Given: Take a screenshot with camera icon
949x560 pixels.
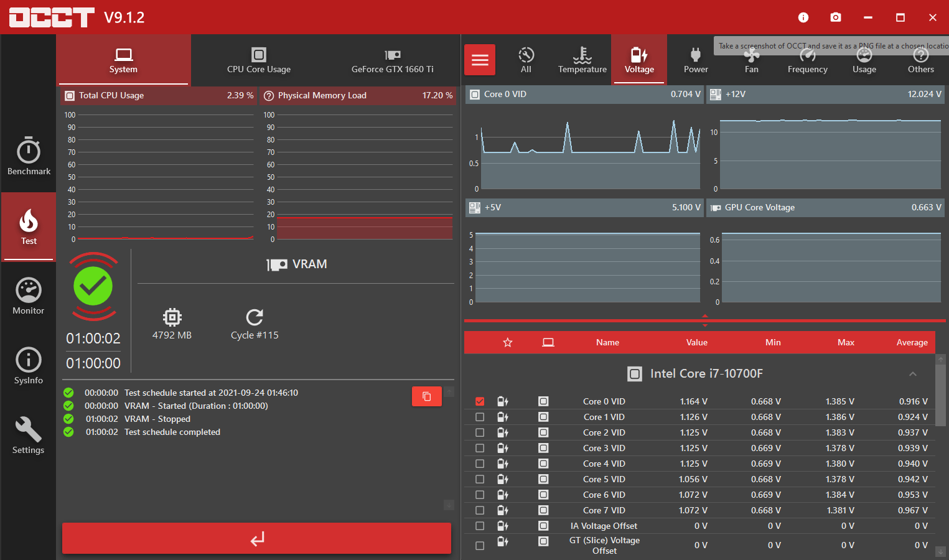Looking at the screenshot, I should click(836, 17).
